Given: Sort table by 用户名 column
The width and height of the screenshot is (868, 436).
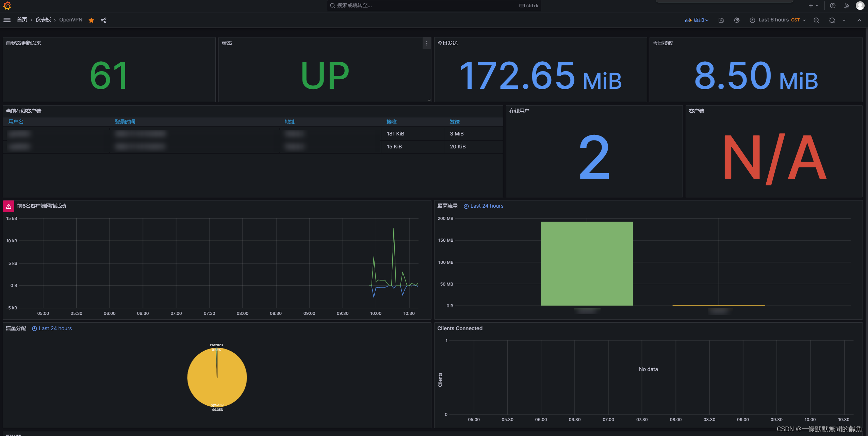Looking at the screenshot, I should [16, 122].
